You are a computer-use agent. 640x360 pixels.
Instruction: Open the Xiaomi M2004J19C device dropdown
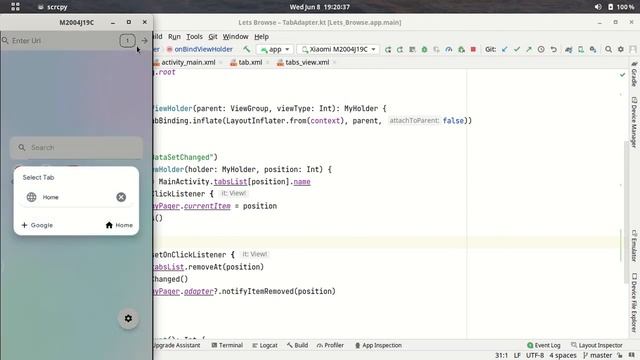(x=338, y=49)
